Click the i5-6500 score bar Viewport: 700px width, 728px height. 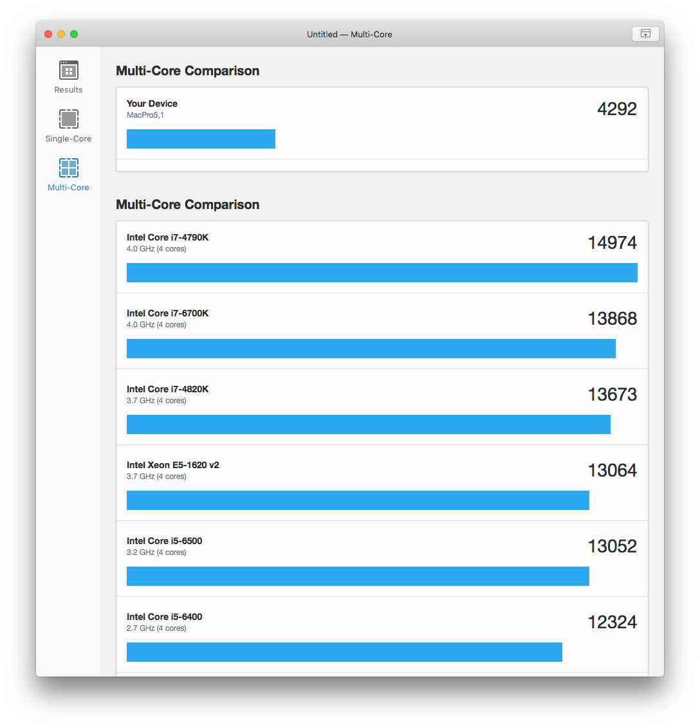(x=358, y=576)
